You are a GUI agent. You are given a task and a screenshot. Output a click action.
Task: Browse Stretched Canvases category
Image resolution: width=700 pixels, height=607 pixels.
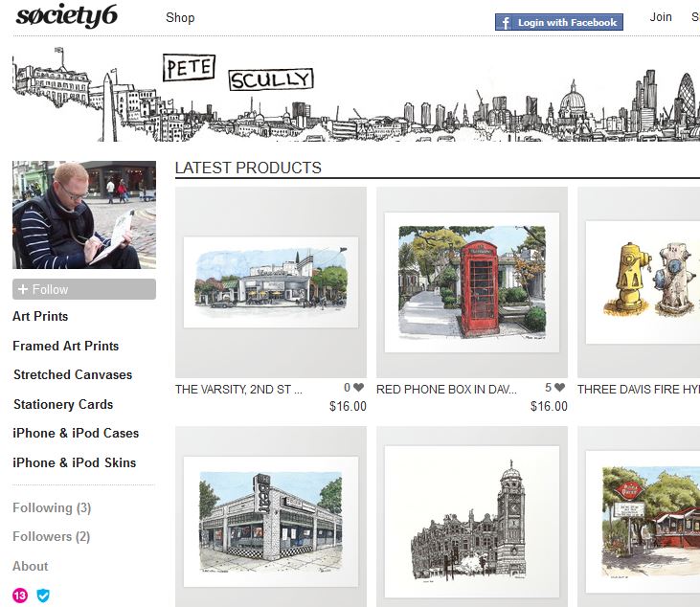(x=73, y=374)
